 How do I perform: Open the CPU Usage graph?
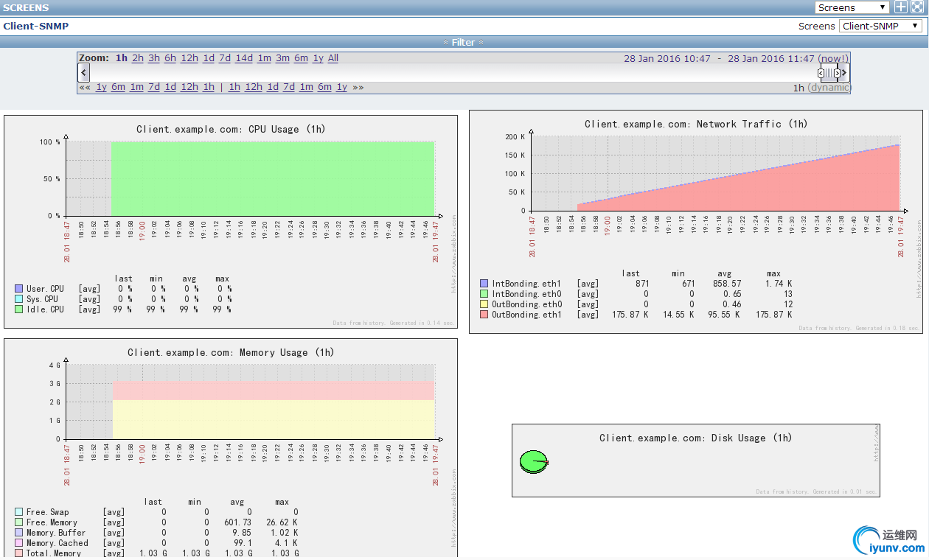231,221
